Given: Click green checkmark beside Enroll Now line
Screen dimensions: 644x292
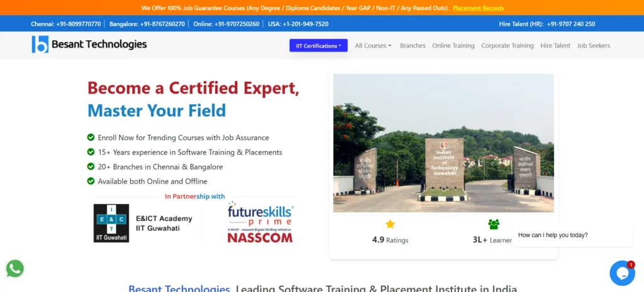Looking at the screenshot, I should pyautogui.click(x=91, y=138).
